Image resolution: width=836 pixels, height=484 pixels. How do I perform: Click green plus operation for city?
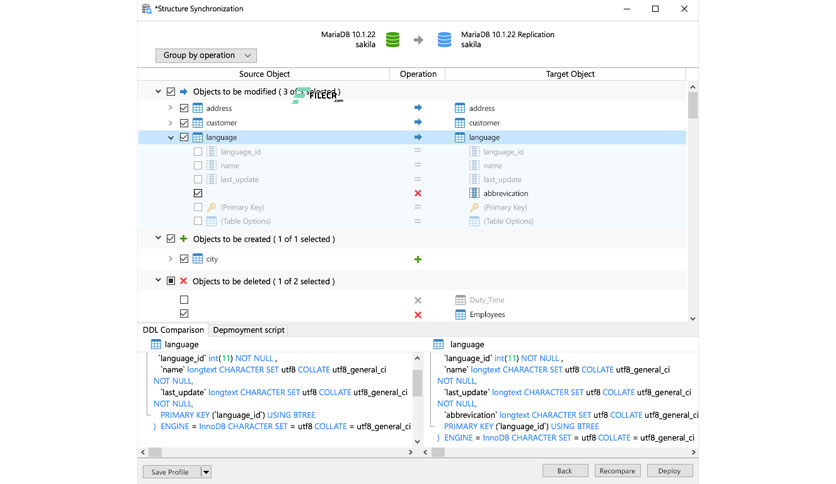pos(418,259)
